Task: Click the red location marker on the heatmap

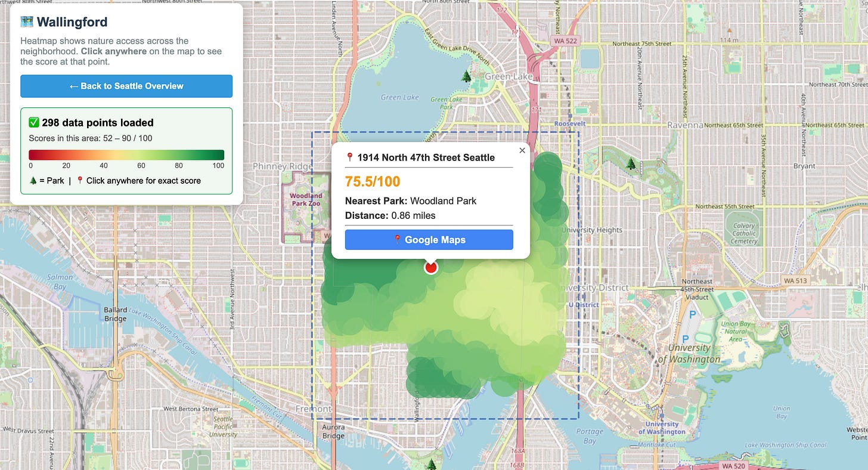Action: pos(430,268)
